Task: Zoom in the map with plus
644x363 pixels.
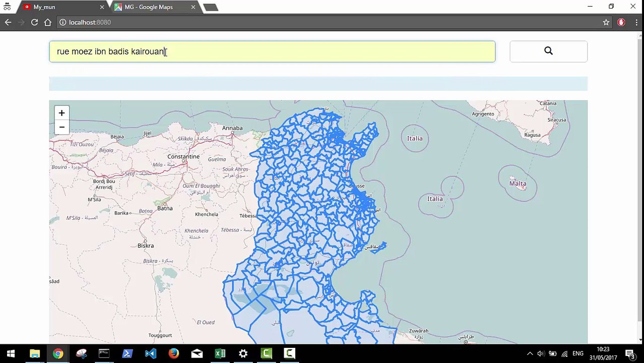Action: pos(61,113)
